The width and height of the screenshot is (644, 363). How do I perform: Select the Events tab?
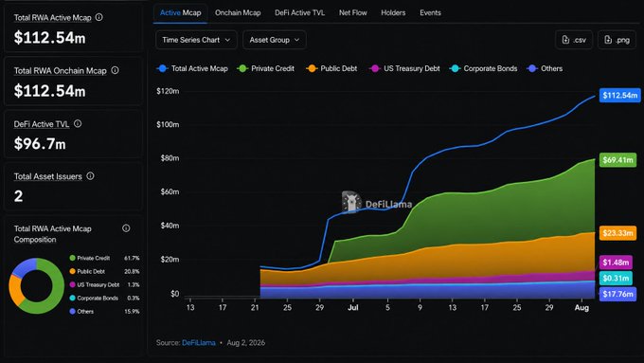point(430,12)
